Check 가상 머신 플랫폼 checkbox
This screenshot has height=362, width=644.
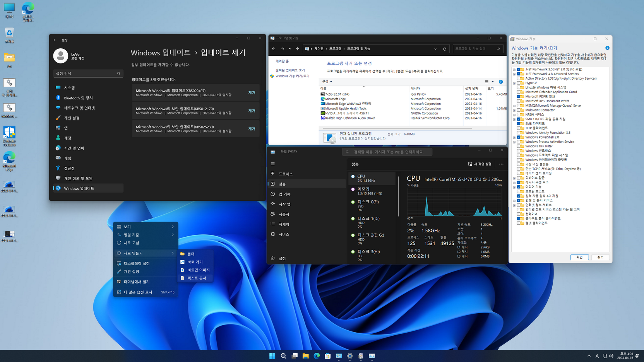click(x=519, y=164)
